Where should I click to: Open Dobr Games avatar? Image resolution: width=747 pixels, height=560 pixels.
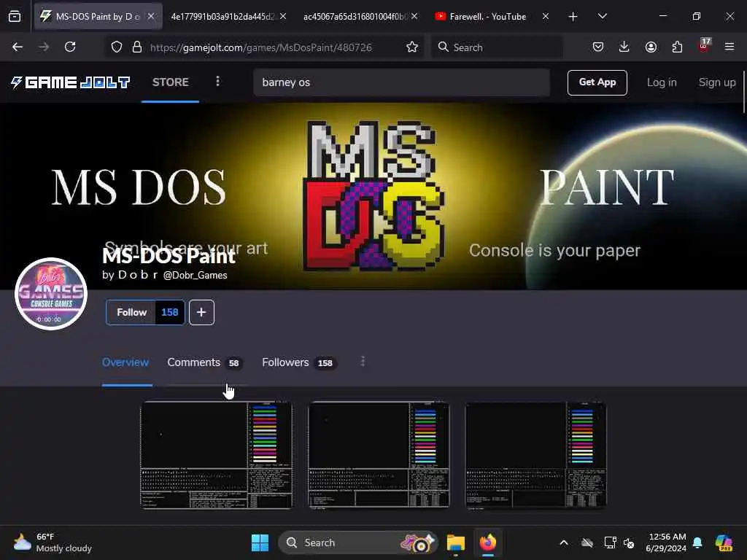[x=51, y=293]
